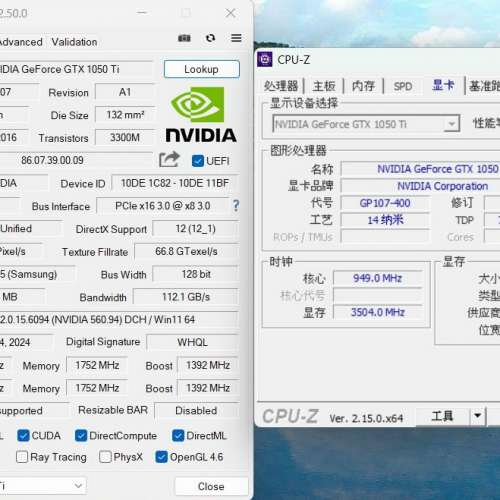Click the 工具 button in CPU-Z
500x500 pixels.
[x=442, y=416]
